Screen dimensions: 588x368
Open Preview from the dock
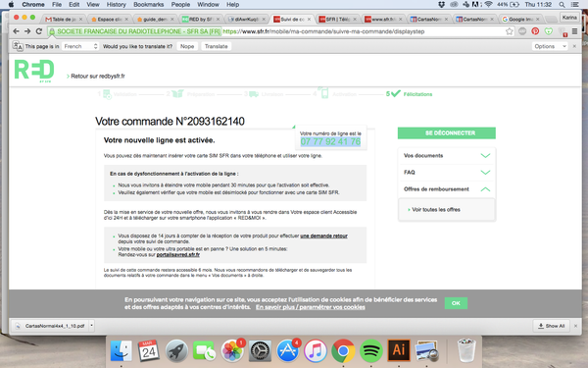[426, 351]
